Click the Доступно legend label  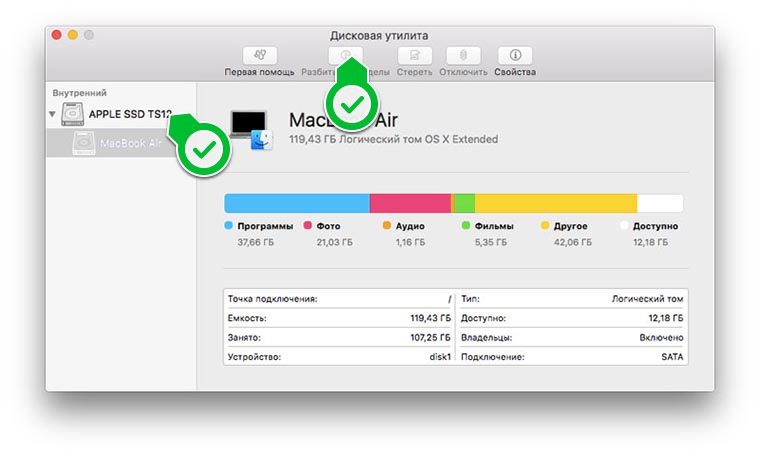[655, 226]
